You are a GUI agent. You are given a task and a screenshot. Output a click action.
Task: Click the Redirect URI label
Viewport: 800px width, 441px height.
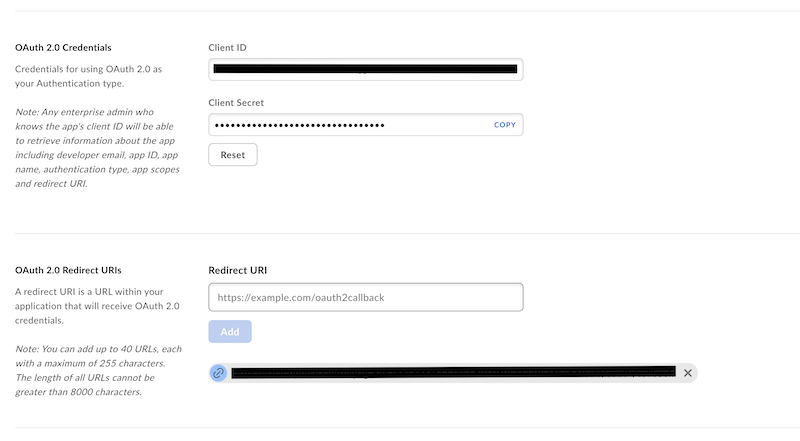pyautogui.click(x=237, y=270)
